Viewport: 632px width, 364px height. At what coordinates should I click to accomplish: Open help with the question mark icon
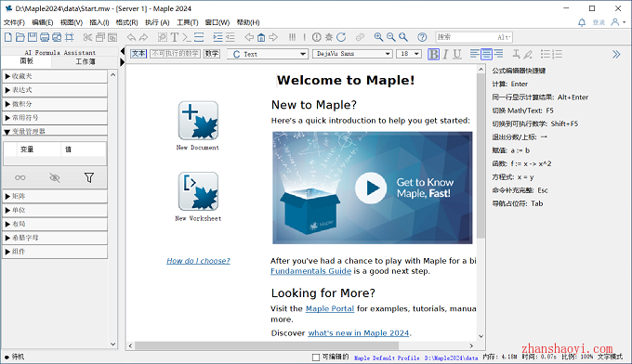(x=422, y=37)
